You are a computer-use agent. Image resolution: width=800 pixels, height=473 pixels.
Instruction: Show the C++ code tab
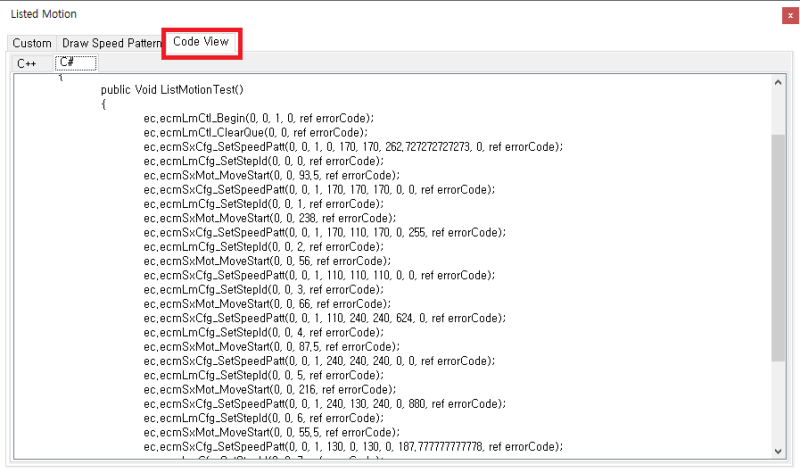[27, 63]
